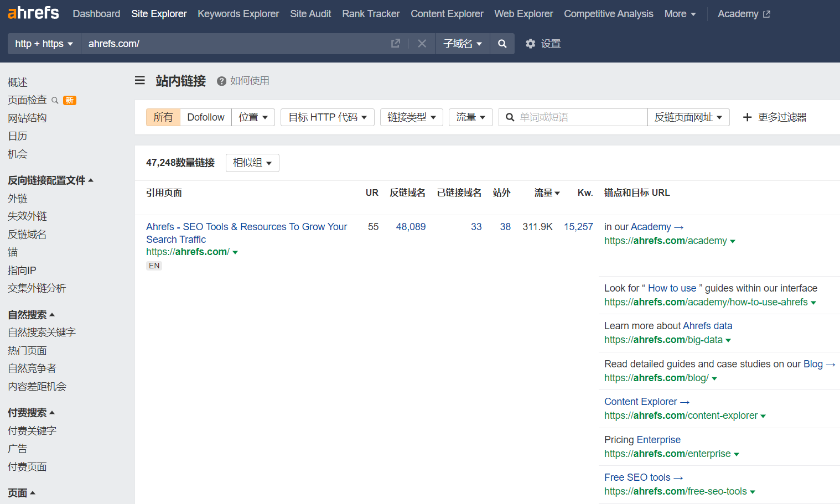The image size is (840, 504).
Task: Open the Ahrefs - SEO Tools referring page title
Action: point(246,233)
